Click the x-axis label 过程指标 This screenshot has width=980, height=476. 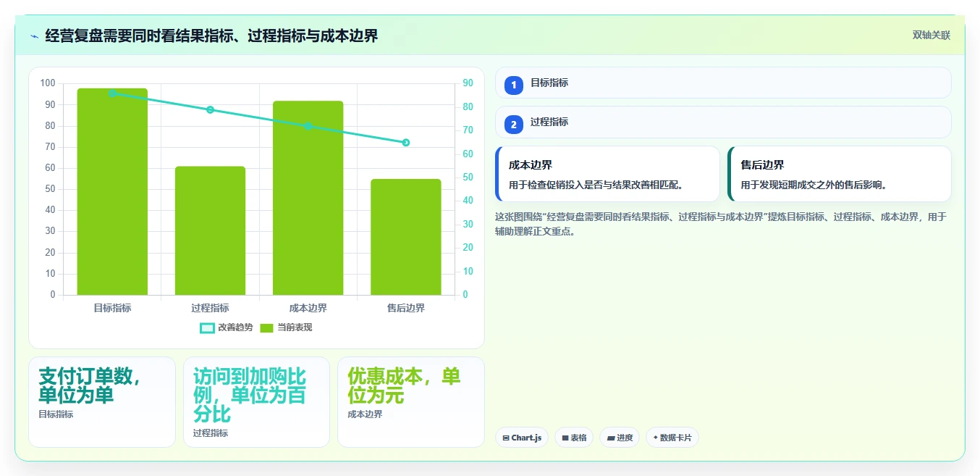click(x=210, y=308)
